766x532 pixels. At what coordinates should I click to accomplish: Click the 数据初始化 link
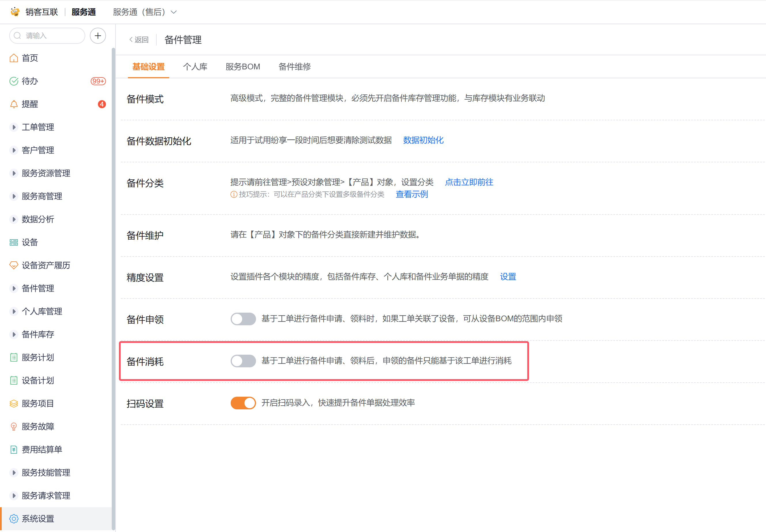click(423, 140)
